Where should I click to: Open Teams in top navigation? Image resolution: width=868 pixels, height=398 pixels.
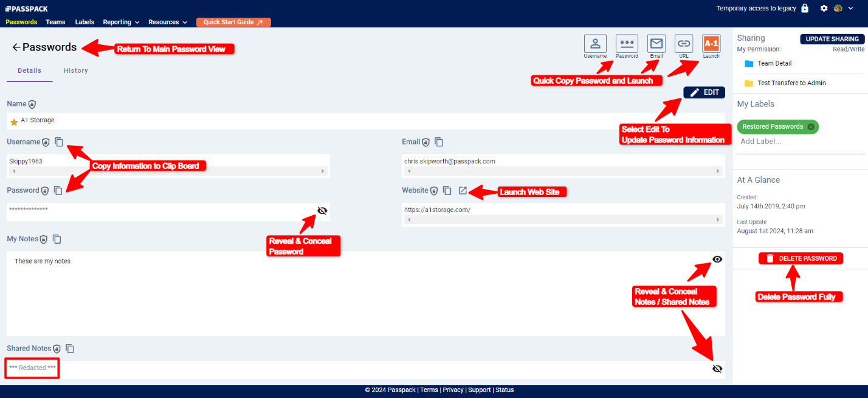point(55,22)
